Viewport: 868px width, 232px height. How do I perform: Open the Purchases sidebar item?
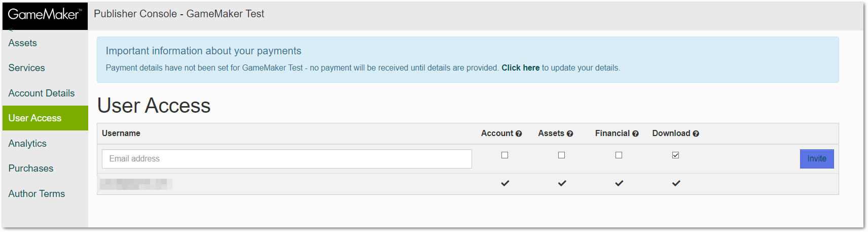click(31, 169)
